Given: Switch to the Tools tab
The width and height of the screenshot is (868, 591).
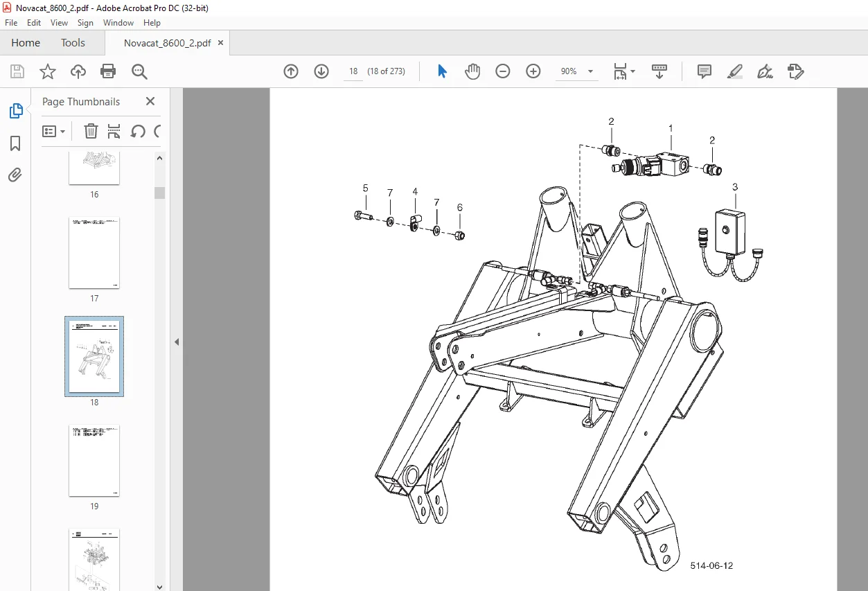Looking at the screenshot, I should pyautogui.click(x=73, y=43).
